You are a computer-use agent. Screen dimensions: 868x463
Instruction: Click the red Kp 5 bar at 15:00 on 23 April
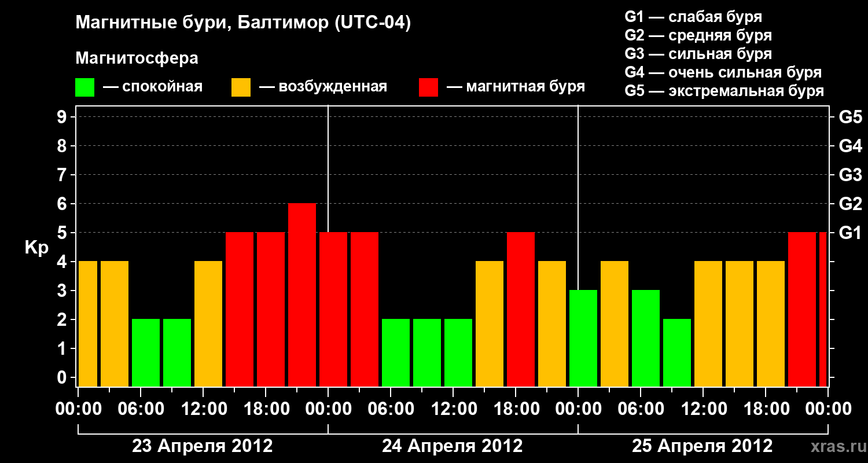click(x=240, y=309)
